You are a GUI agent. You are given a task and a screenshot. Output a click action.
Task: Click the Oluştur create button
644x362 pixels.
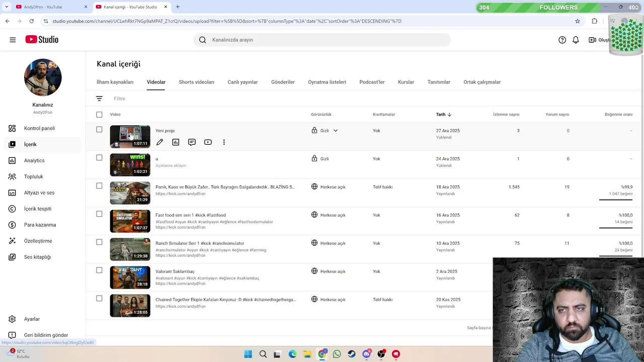pyautogui.click(x=599, y=40)
